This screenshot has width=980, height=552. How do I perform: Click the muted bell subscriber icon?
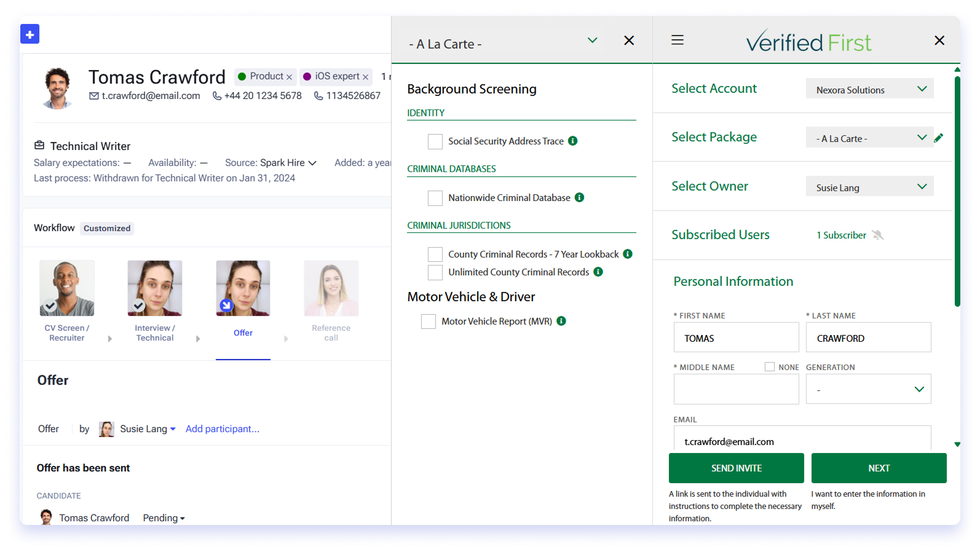coord(878,235)
